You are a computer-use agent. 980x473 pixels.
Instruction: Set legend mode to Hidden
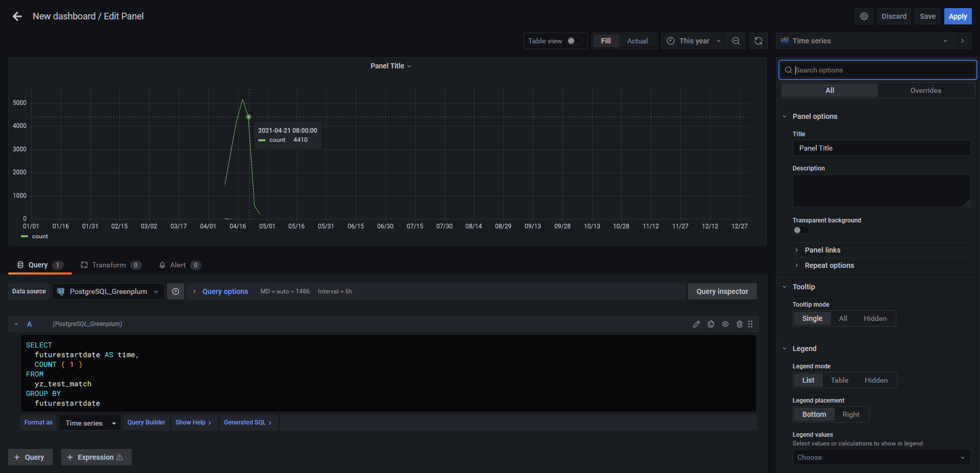(876, 380)
